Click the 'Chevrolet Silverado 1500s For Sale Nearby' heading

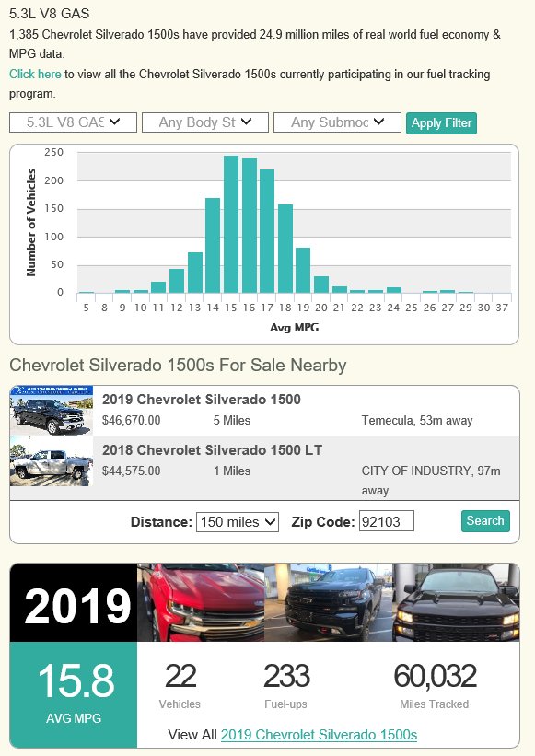click(178, 365)
